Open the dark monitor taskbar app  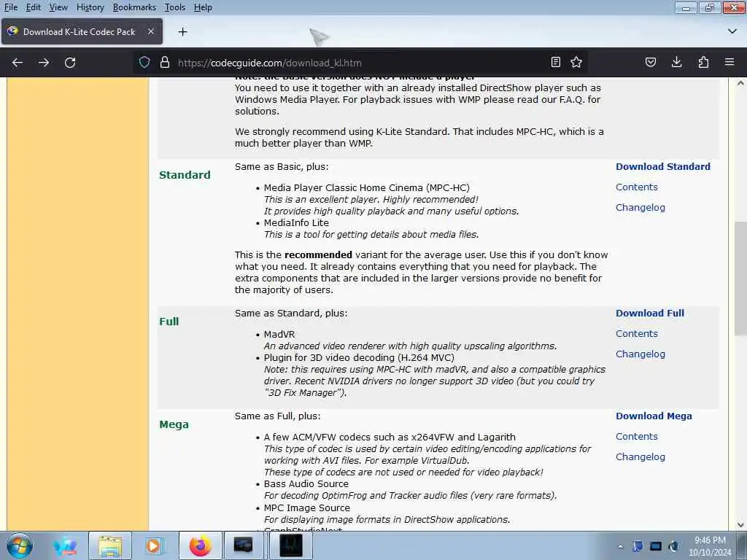click(243, 545)
